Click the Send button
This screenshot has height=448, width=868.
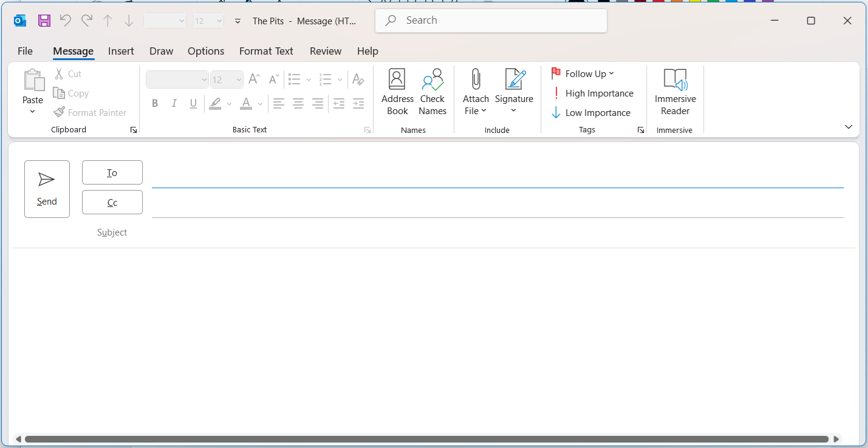[47, 189]
